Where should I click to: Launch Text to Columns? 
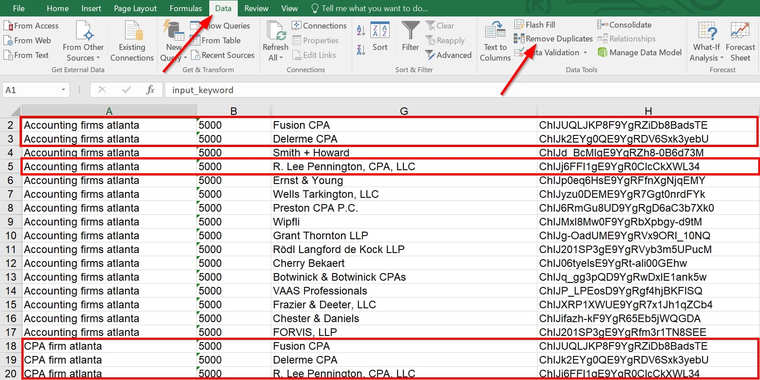[495, 41]
